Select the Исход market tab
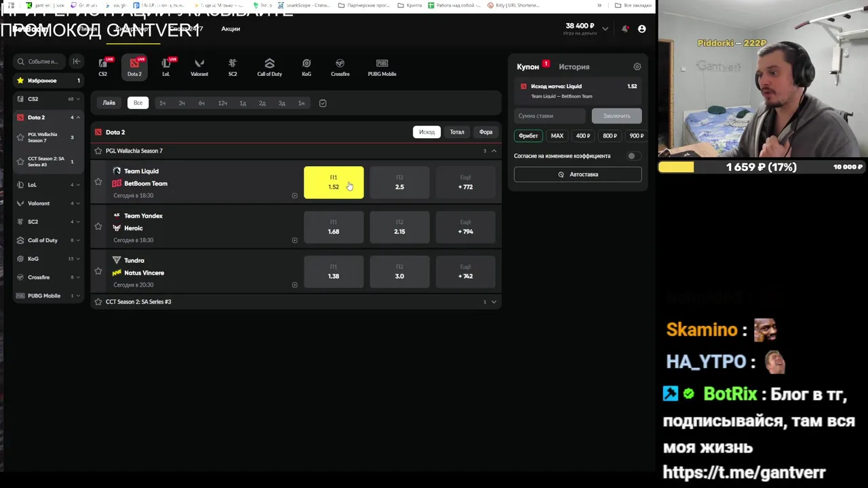This screenshot has height=488, width=868. point(427,132)
